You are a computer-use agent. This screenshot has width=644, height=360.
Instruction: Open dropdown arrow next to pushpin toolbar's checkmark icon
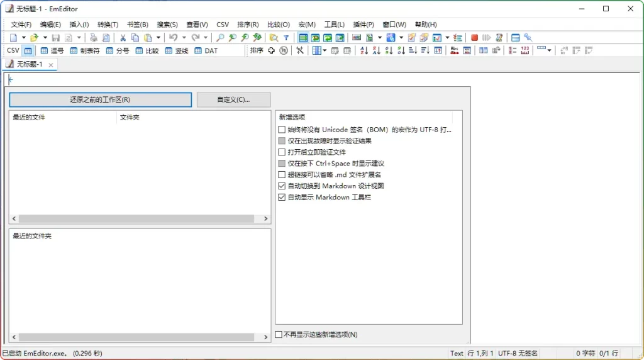coord(447,38)
